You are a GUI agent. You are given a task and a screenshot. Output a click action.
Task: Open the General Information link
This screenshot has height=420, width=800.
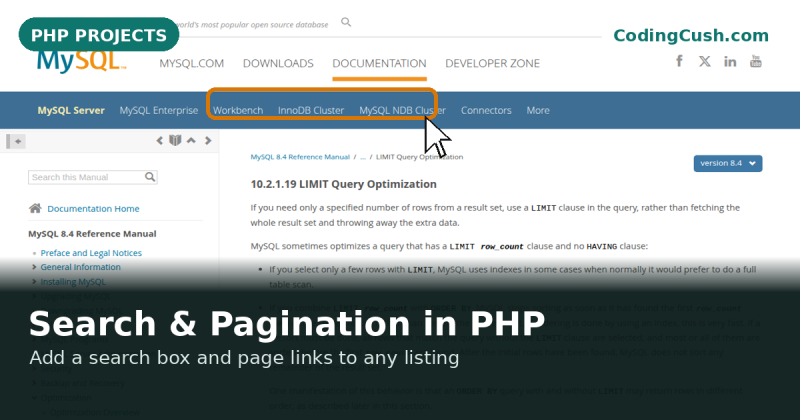(x=81, y=267)
